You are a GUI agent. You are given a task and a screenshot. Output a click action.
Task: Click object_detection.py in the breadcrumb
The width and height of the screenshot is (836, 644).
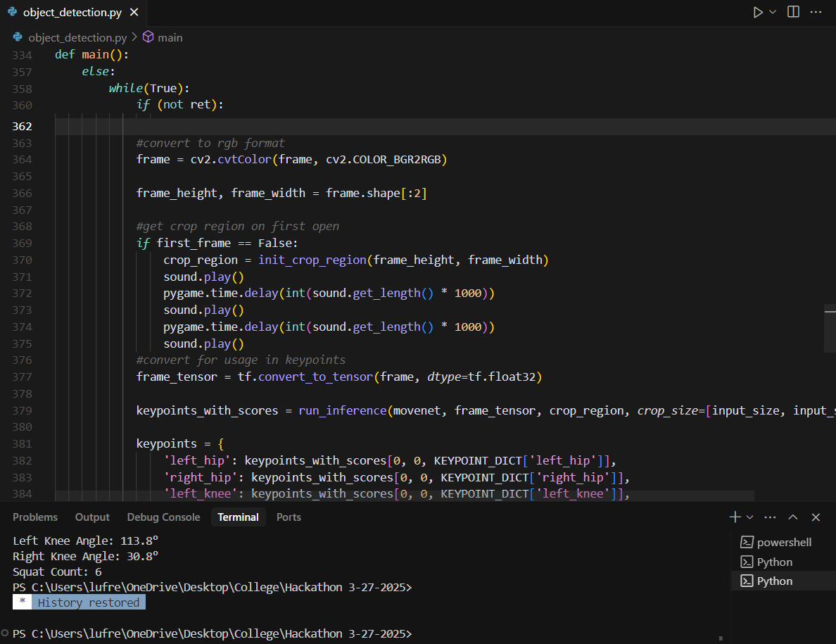pyautogui.click(x=77, y=37)
